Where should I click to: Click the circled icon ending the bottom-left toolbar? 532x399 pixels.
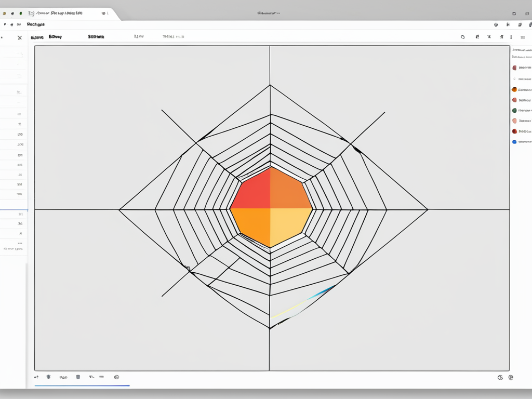point(116,377)
